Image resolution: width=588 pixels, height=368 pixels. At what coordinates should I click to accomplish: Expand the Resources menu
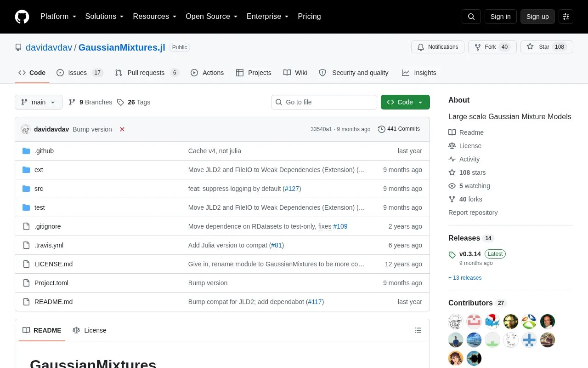[154, 17]
